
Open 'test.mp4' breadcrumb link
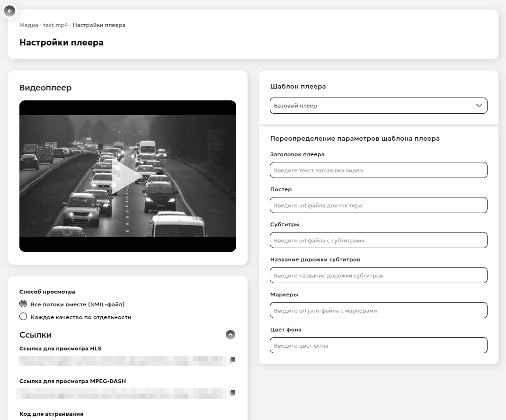click(55, 25)
